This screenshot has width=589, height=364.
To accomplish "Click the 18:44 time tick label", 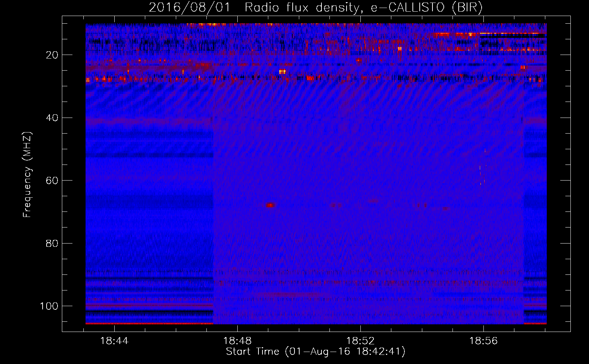I will (114, 341).
